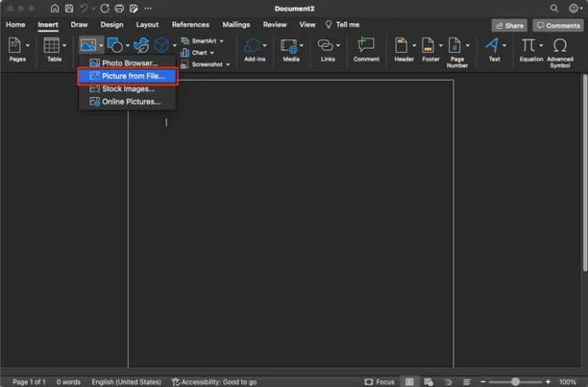Click English (United States) language

126,382
